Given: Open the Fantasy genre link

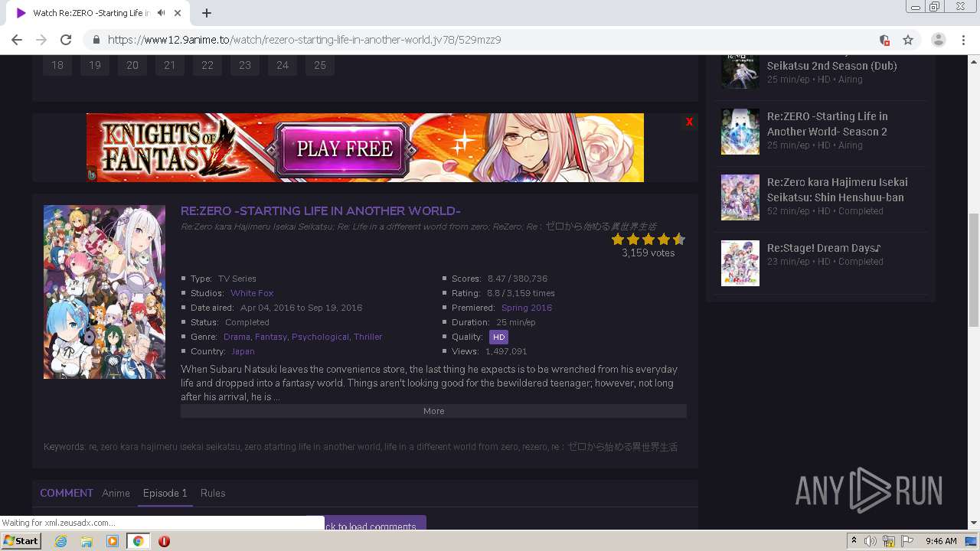Looking at the screenshot, I should tap(270, 337).
